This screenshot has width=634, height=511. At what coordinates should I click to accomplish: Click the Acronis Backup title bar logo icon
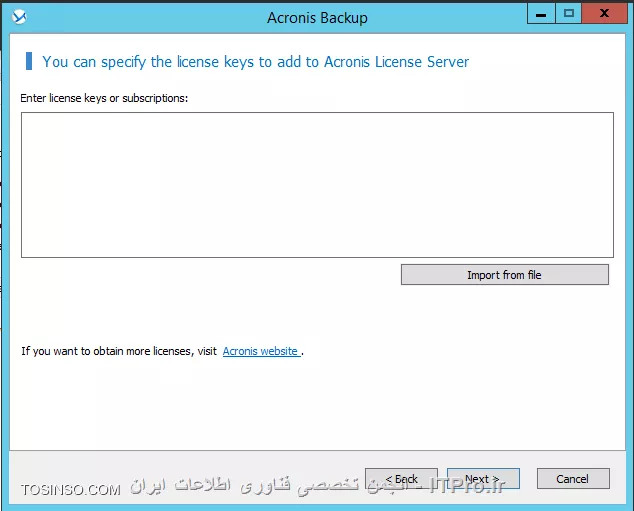coord(19,17)
